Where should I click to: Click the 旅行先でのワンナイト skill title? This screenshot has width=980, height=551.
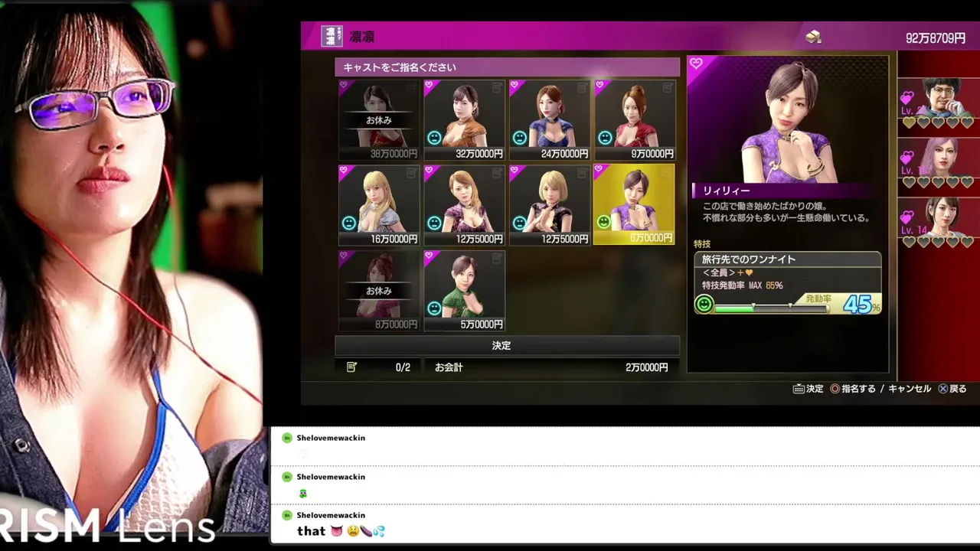749,259
